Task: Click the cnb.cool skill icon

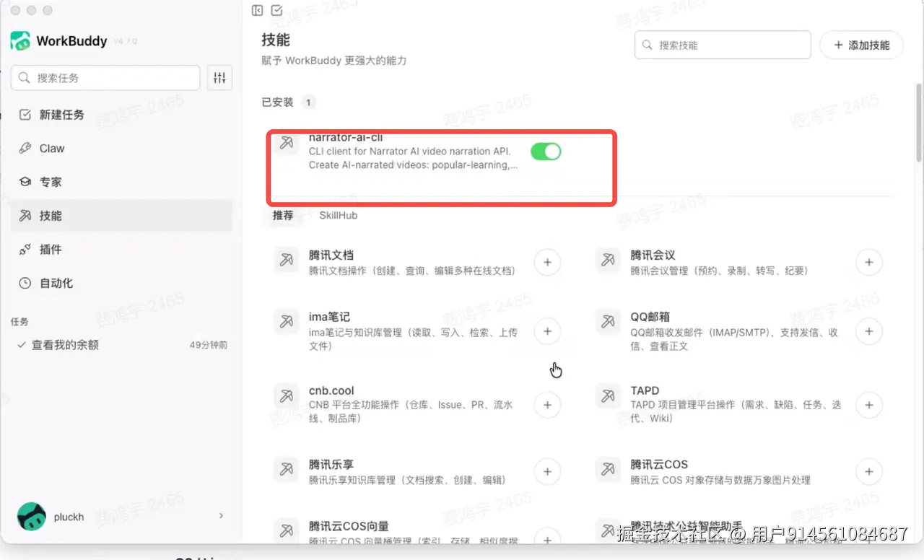Action: pos(287,395)
